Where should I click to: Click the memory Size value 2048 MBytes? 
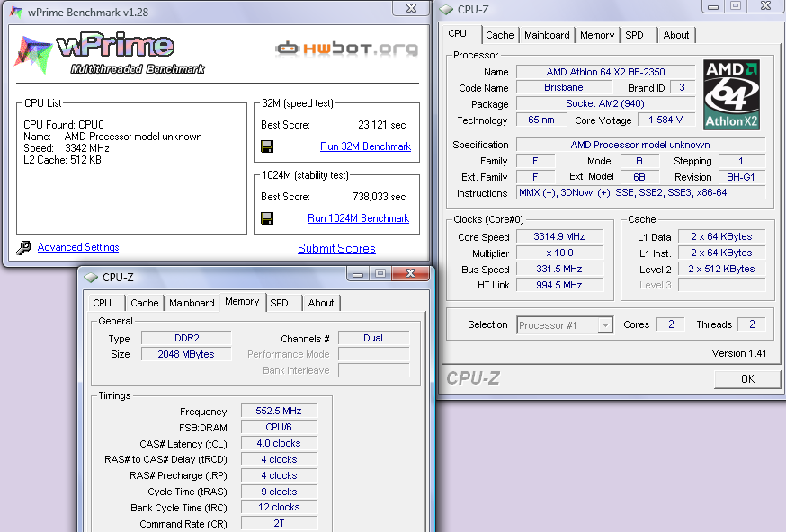pos(186,354)
